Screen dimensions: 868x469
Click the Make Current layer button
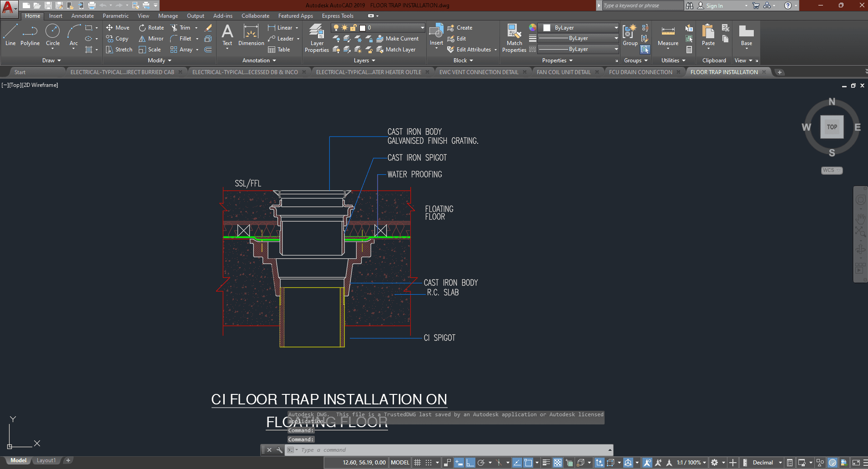coord(398,39)
